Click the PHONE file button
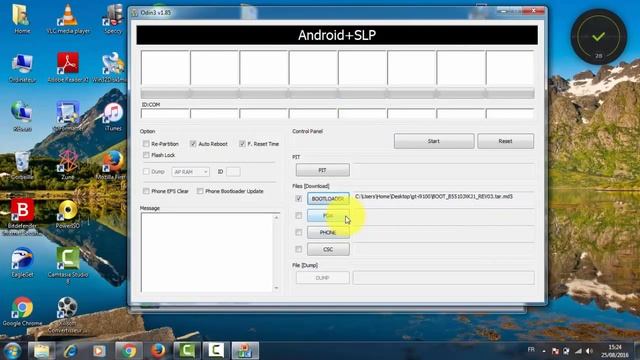The width and height of the screenshot is (640, 360). coord(328,232)
